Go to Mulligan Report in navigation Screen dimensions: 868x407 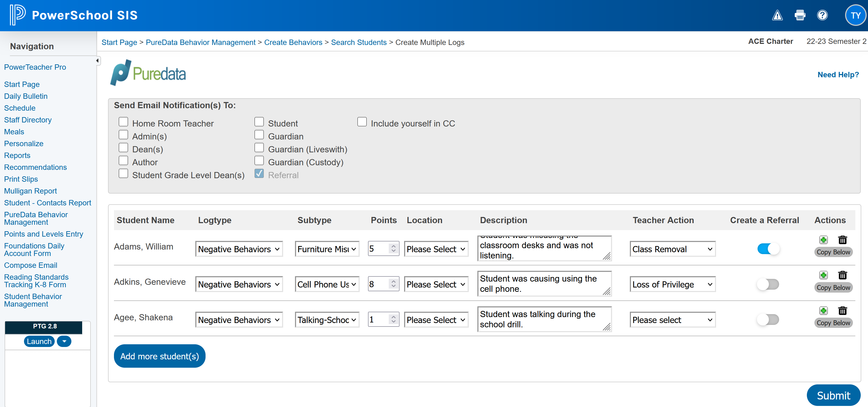tap(30, 191)
